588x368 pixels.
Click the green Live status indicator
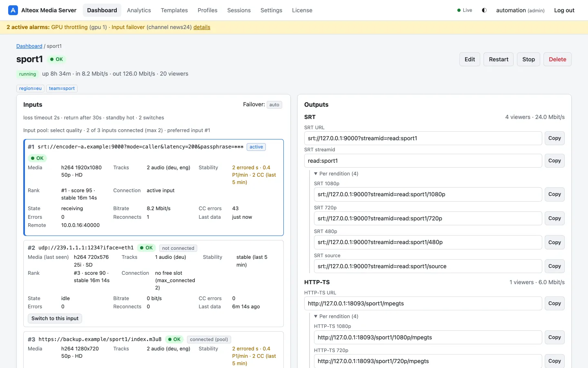(465, 10)
